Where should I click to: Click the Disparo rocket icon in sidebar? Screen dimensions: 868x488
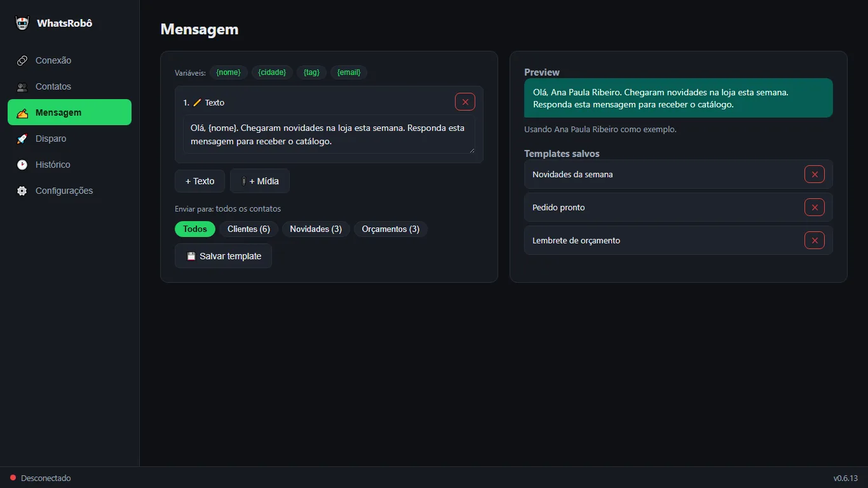point(22,139)
